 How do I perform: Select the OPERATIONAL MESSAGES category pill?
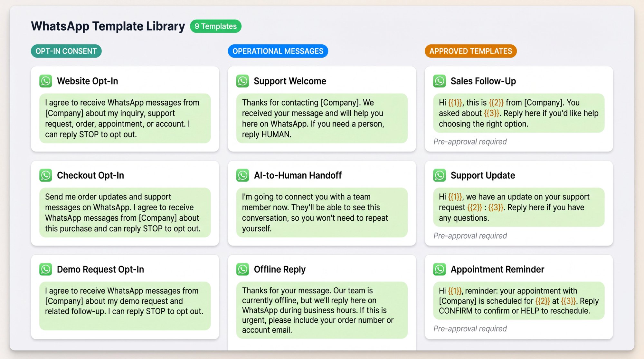pos(278,51)
